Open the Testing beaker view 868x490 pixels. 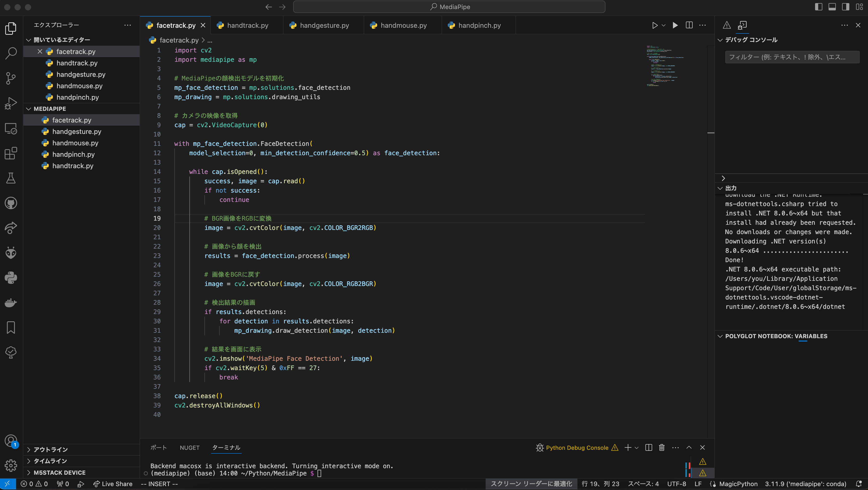(11, 178)
